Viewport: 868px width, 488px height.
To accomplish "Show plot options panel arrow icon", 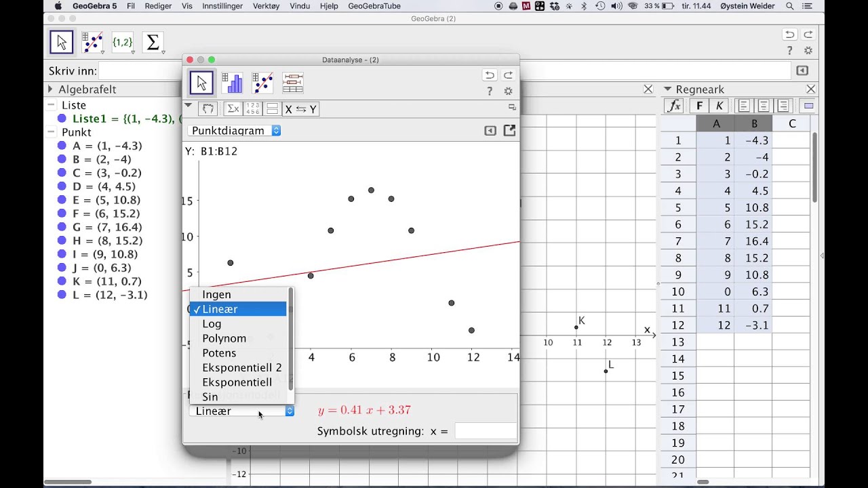I will click(x=490, y=131).
